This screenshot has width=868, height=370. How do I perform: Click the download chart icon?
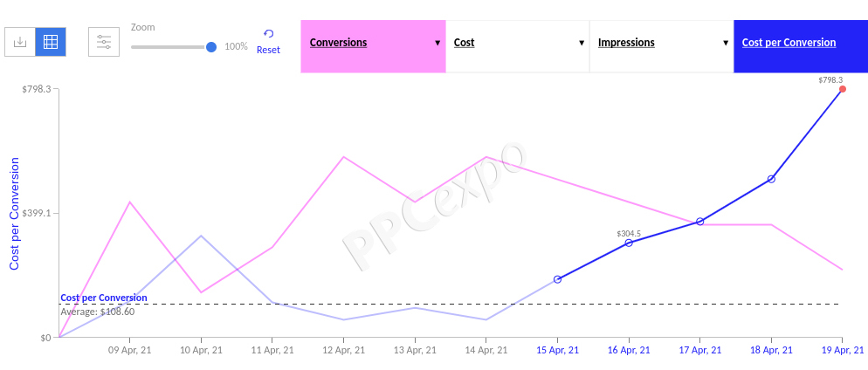pyautogui.click(x=20, y=42)
